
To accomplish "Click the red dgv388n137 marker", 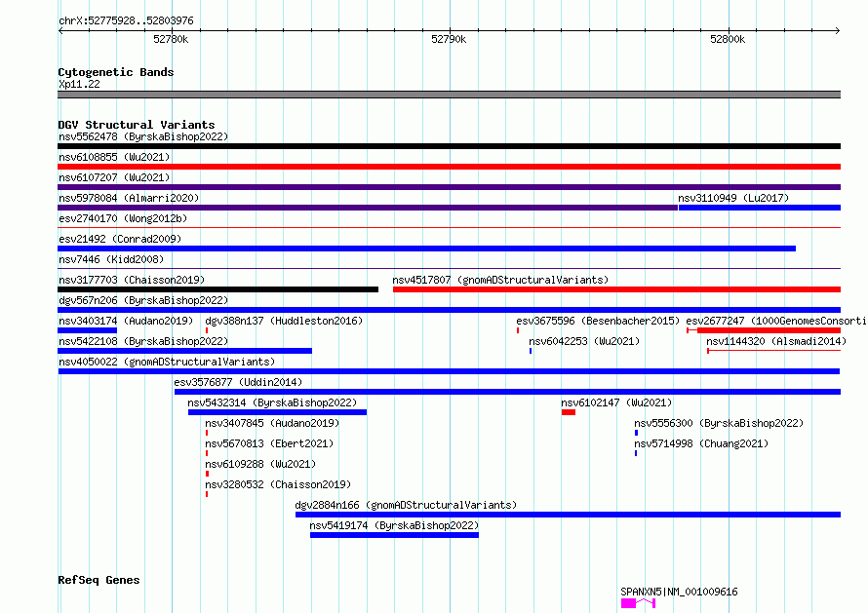I will (207, 330).
